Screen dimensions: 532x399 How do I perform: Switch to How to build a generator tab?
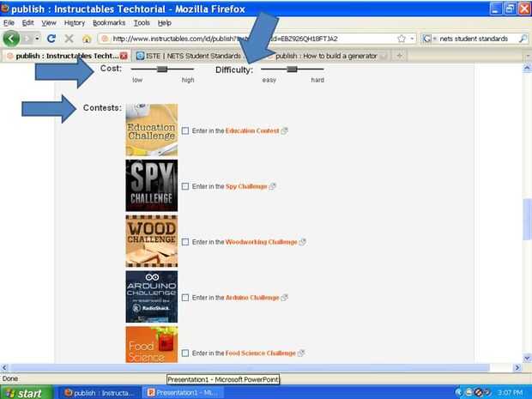coord(326,56)
